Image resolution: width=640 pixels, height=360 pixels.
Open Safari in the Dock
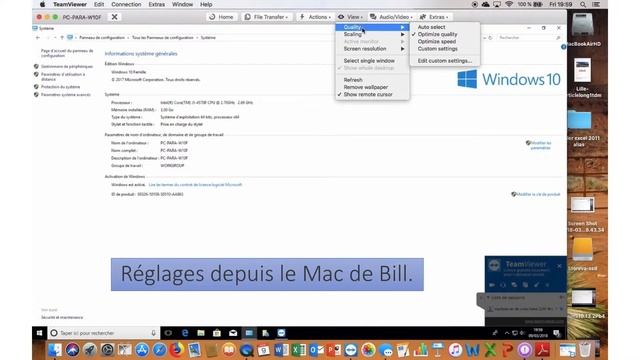tap(159, 350)
